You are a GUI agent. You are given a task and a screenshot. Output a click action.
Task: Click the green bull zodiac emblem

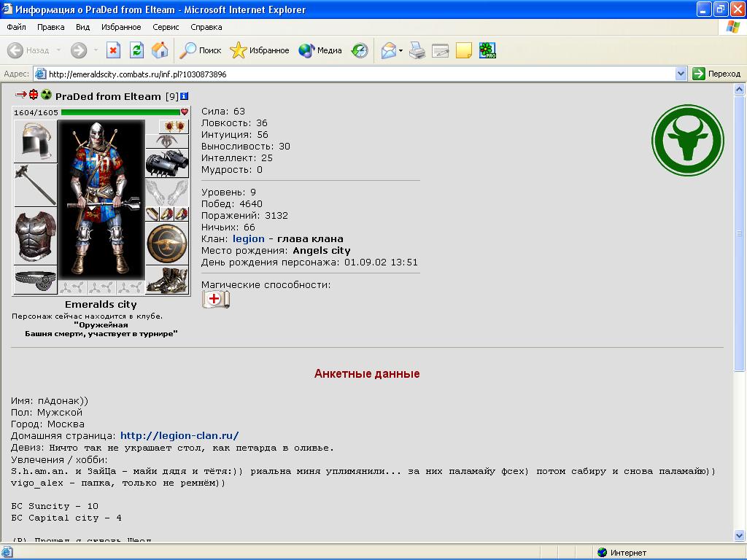pos(687,141)
